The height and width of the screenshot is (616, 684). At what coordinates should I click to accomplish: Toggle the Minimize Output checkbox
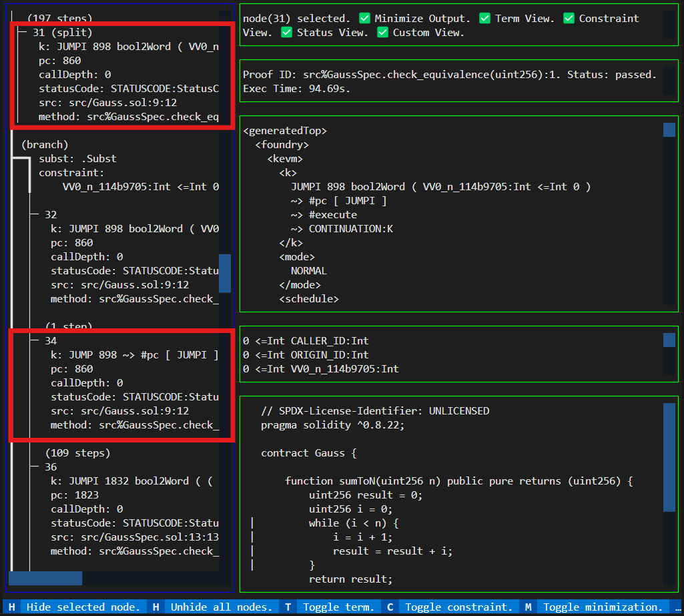click(364, 18)
